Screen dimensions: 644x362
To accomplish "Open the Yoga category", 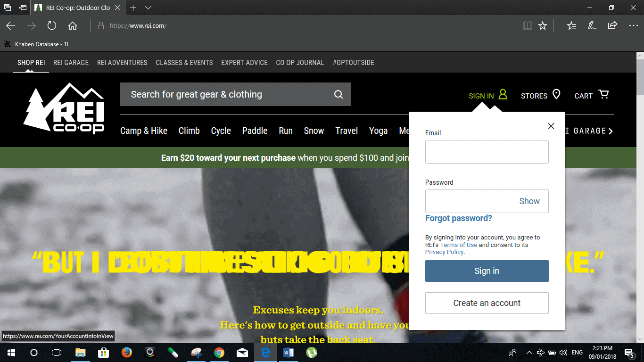I will (378, 131).
